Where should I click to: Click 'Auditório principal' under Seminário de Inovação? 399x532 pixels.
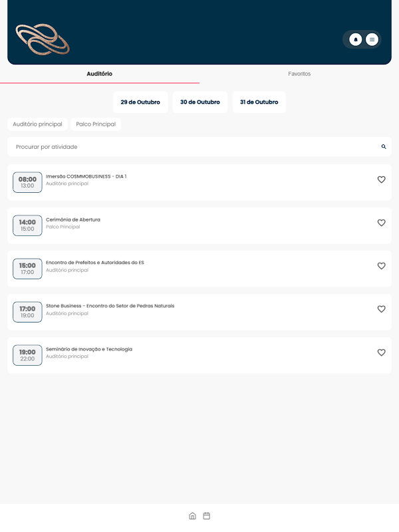coord(67,356)
